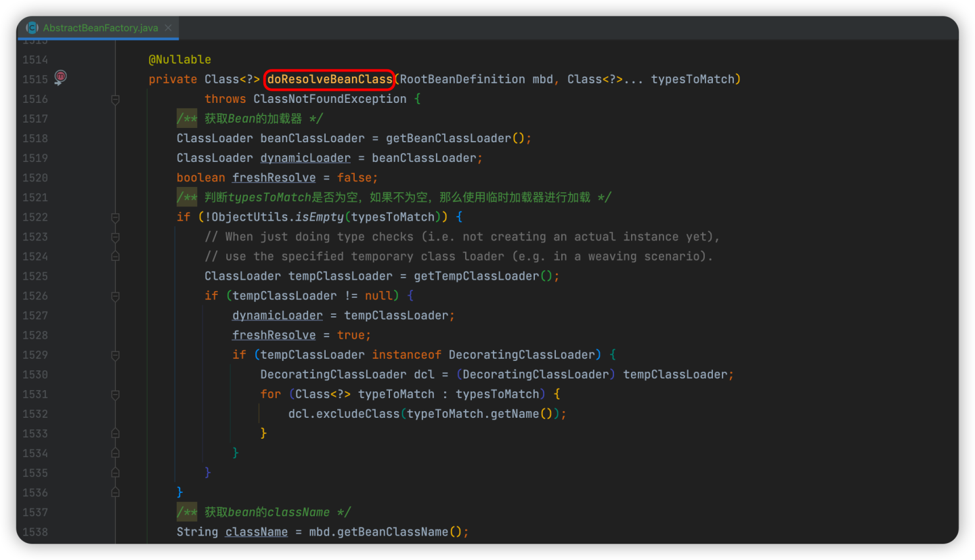This screenshot has width=975, height=560.
Task: Click the className variable on line 1538
Action: point(257,532)
